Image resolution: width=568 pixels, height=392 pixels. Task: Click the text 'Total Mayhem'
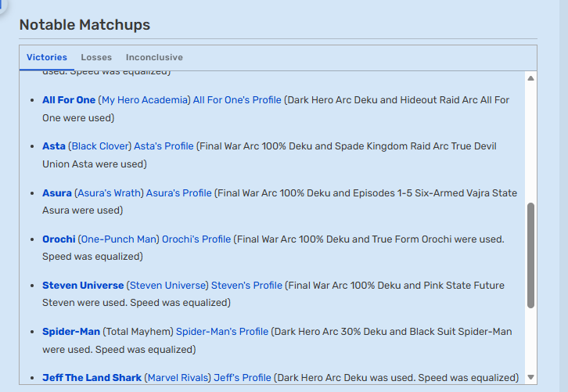[x=138, y=332]
